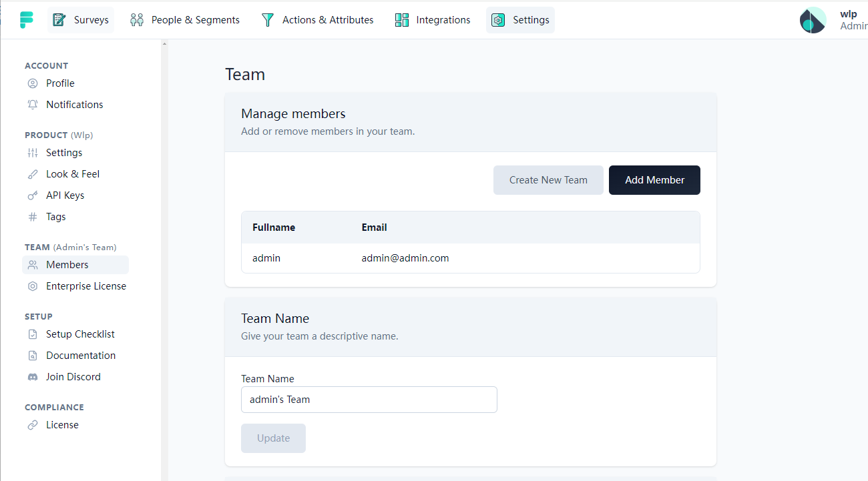Open the Documentation link in sidebar
This screenshot has width=868, height=481.
tap(81, 356)
